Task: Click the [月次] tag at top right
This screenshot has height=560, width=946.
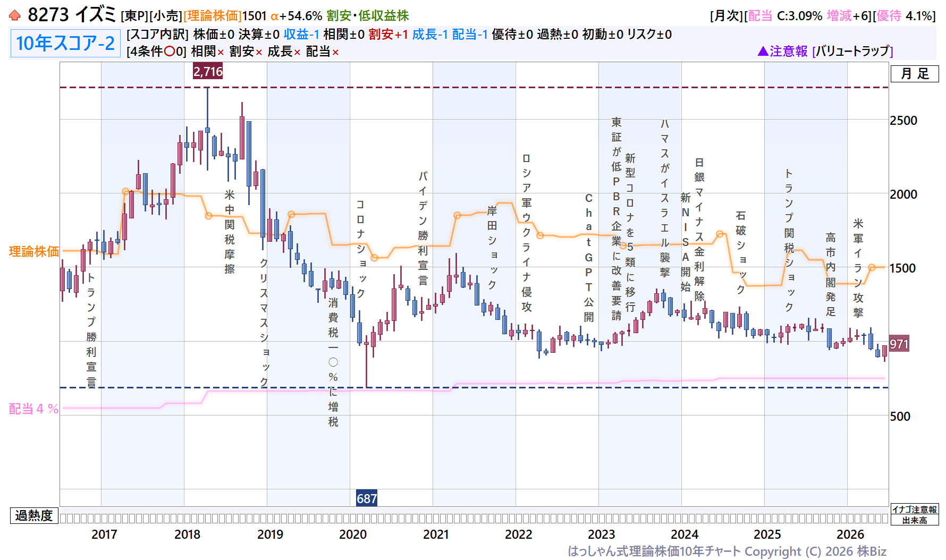Action: 727,16
